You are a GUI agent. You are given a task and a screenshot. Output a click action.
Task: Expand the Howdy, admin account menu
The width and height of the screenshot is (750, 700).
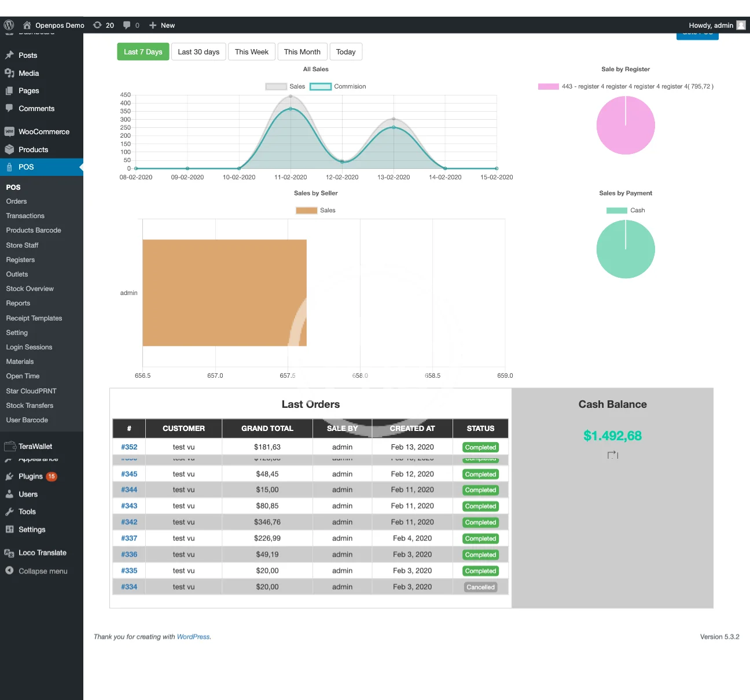click(711, 25)
